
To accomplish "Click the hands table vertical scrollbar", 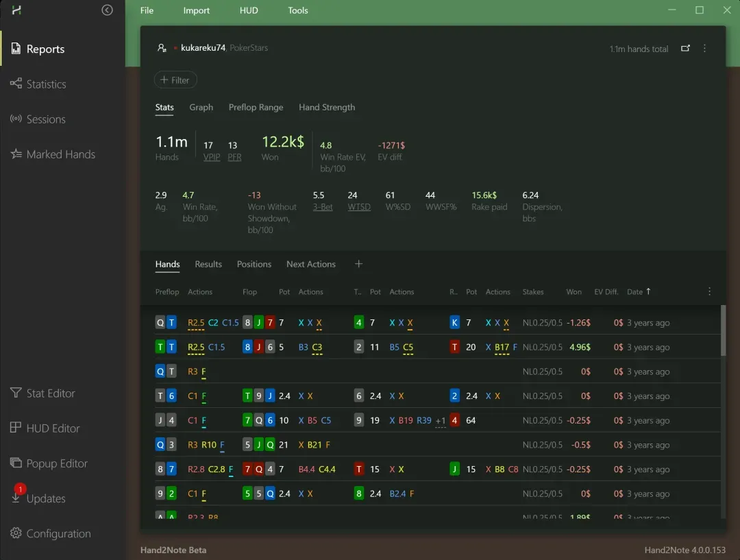I will [x=722, y=330].
